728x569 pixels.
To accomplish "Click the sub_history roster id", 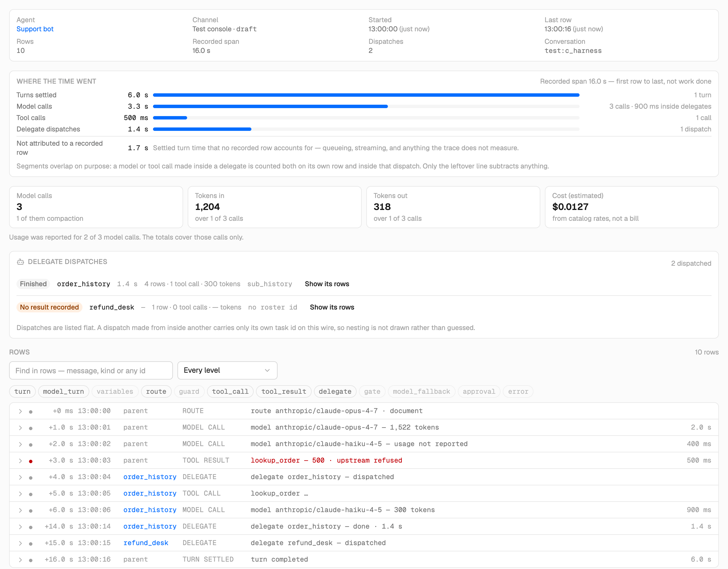I will (269, 284).
